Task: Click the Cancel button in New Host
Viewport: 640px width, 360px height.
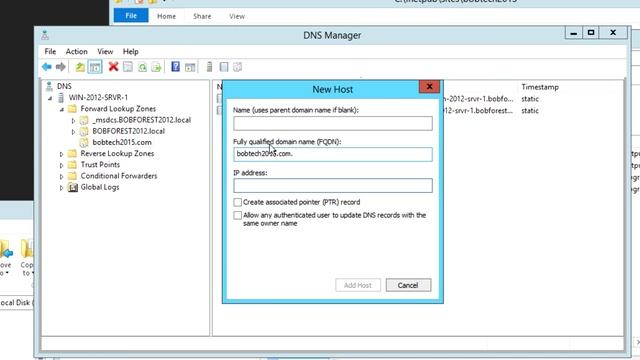Action: tap(408, 285)
